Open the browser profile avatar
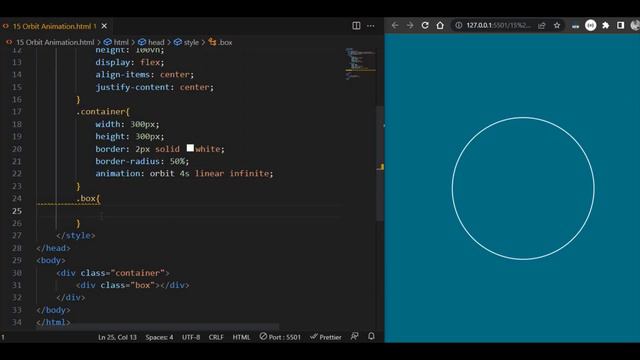This screenshot has height=360, width=640. point(635,25)
